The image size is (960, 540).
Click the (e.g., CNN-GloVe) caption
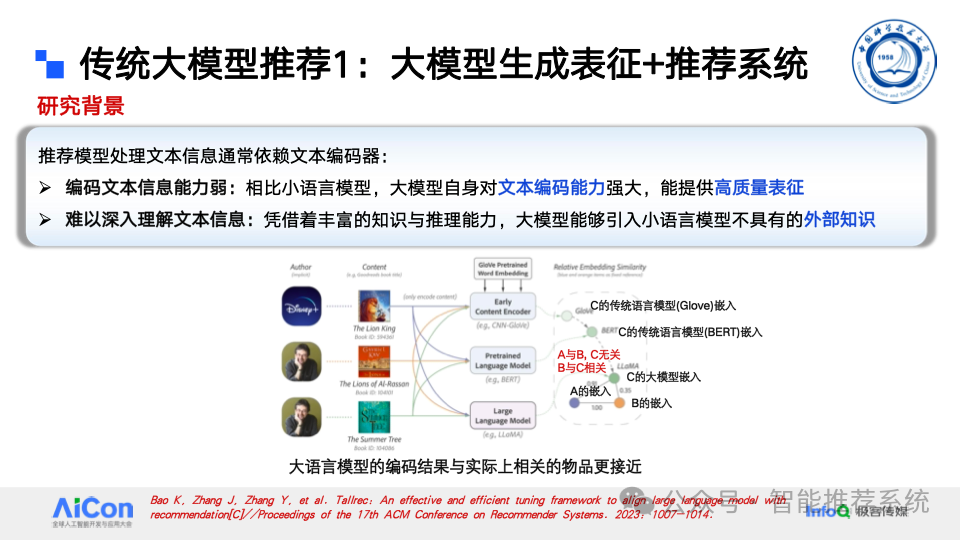point(503,326)
